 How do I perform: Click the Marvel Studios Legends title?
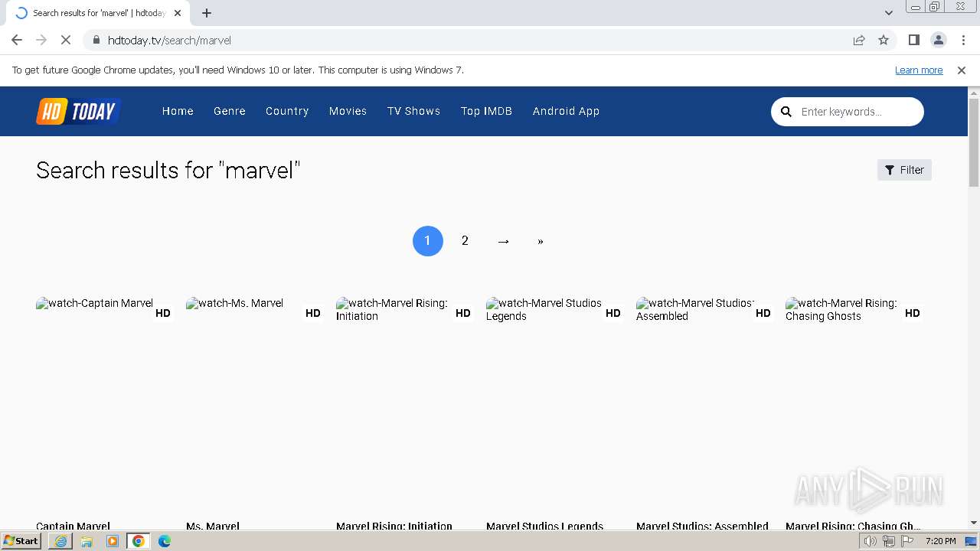coord(544,526)
